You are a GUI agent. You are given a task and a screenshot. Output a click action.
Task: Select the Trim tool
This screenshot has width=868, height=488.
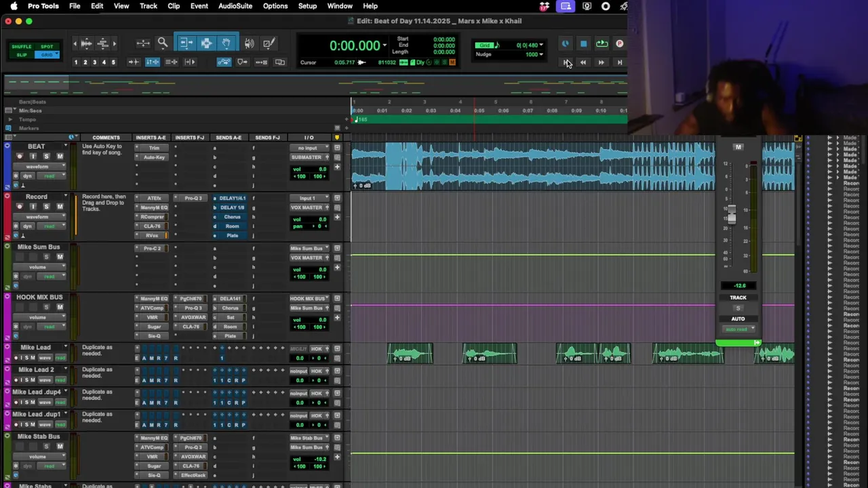coord(186,43)
